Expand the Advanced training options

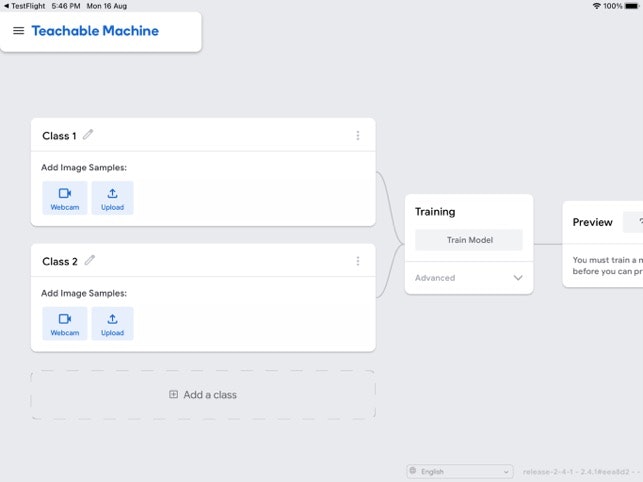pyautogui.click(x=469, y=278)
